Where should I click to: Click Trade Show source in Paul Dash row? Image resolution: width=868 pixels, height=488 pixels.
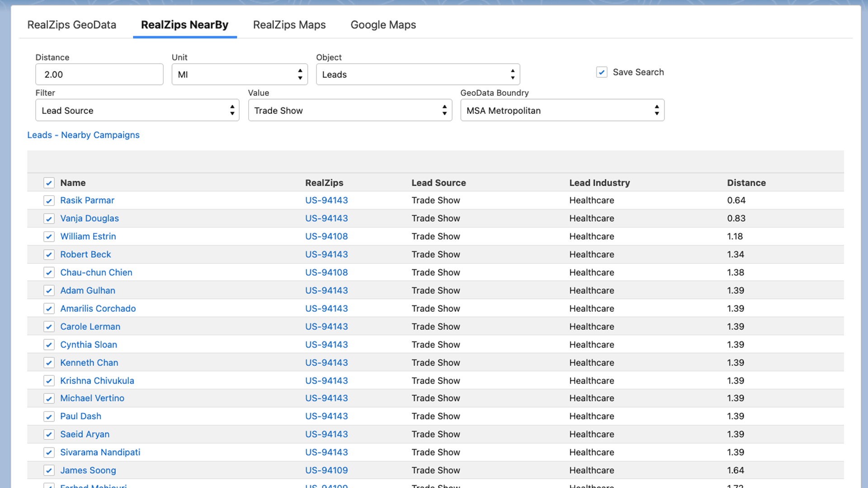tap(436, 416)
